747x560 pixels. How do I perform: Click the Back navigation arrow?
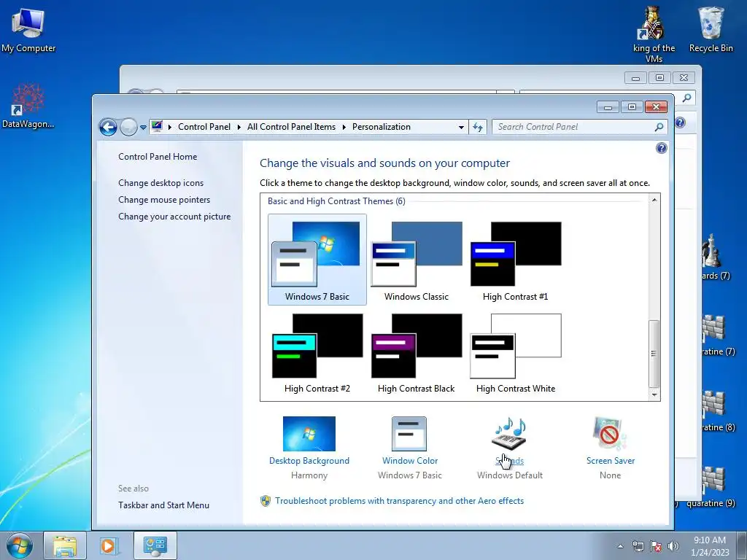[x=108, y=127]
